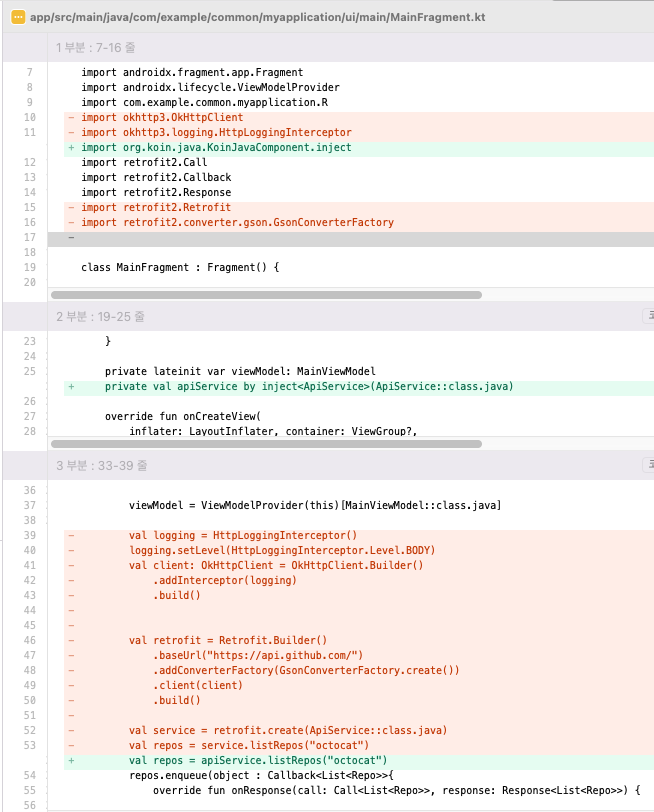Select removed '.addConverterFactory' line
This screenshot has height=812, width=654.
306,671
